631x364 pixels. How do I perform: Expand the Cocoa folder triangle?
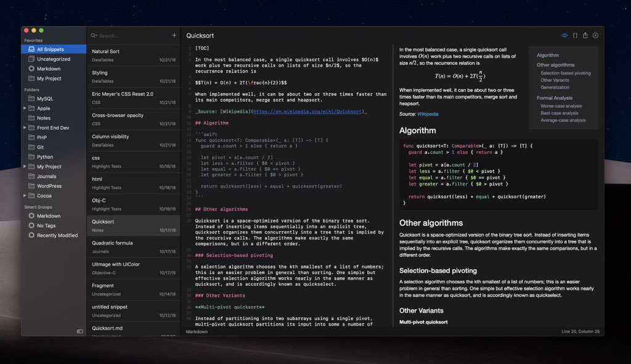(25, 195)
